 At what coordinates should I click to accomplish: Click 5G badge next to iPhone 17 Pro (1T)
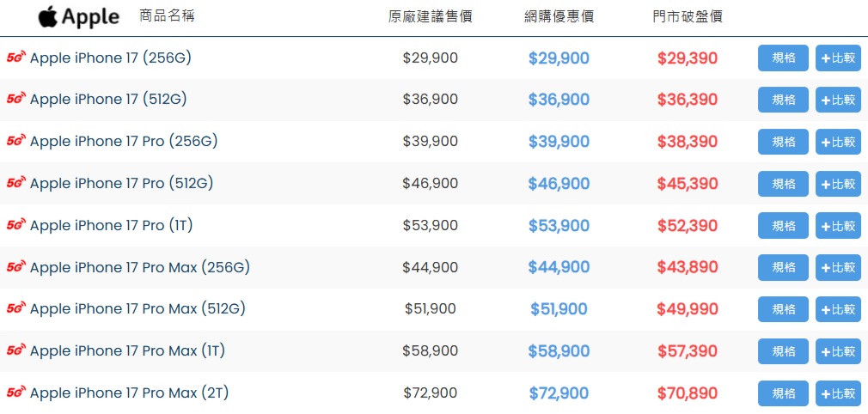[15, 225]
